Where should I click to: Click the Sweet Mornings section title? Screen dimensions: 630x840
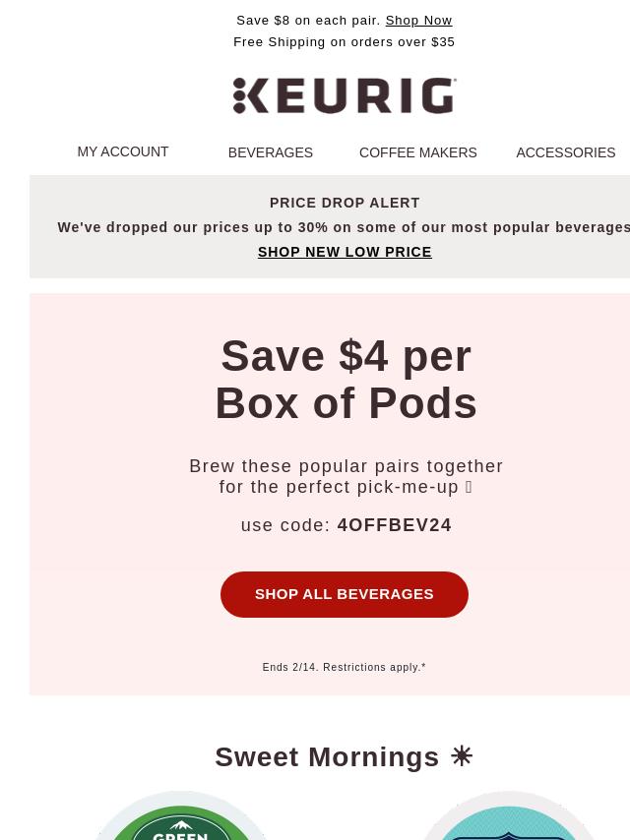[x=327, y=757]
